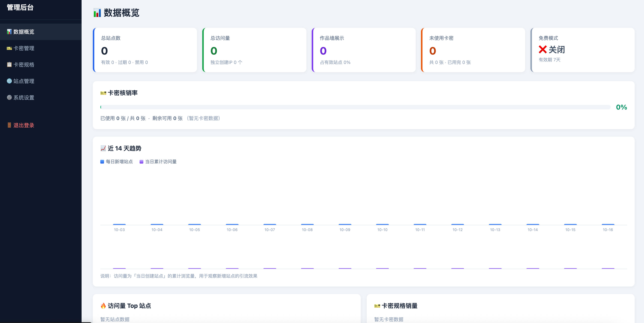
Task: Click the 关闭 status text in 免费模式 card
Action: coord(557,50)
